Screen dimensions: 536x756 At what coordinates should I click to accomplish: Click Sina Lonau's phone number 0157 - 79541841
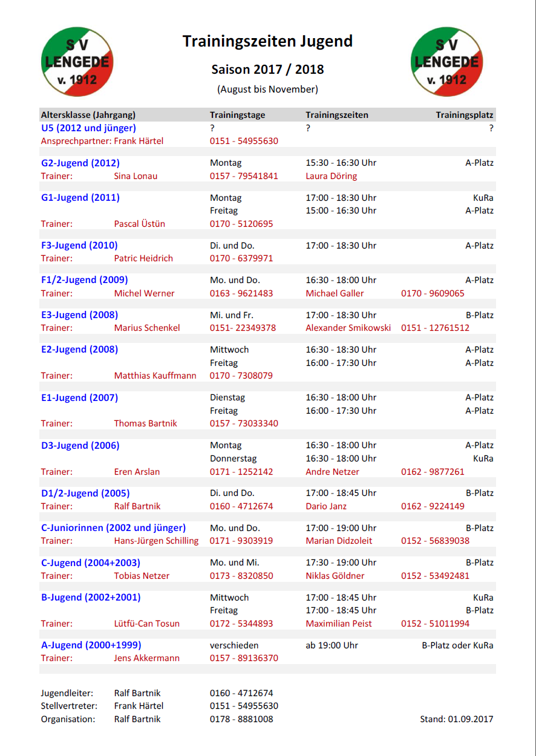(244, 176)
